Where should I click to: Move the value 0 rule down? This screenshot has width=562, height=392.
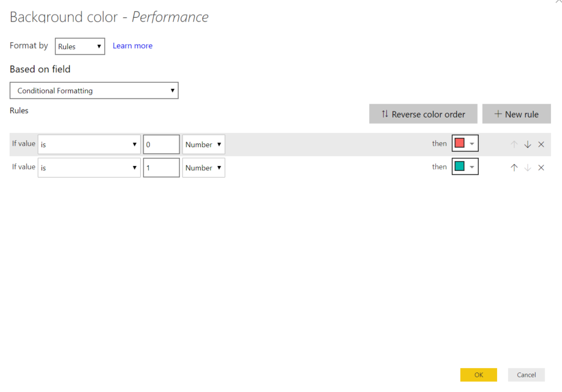528,145
